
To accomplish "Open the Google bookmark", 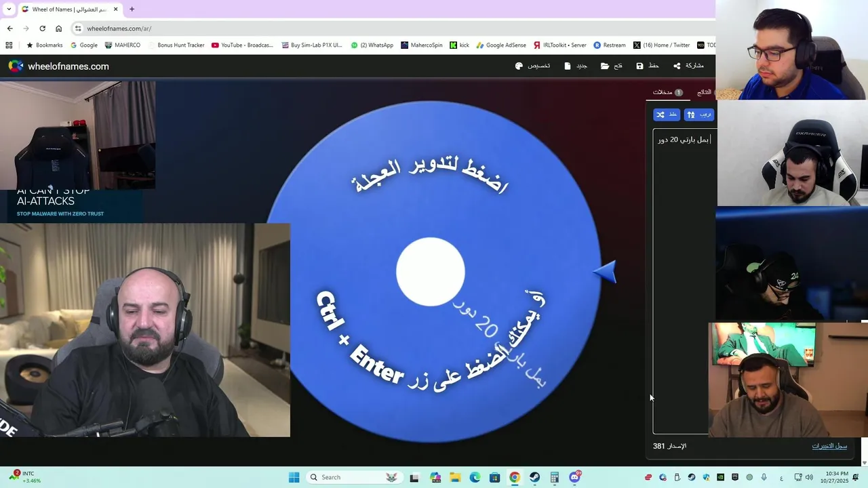I will click(x=84, y=45).
